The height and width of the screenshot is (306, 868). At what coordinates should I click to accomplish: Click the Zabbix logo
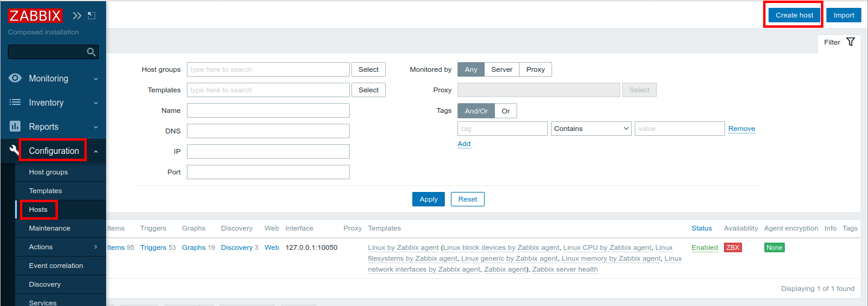(x=35, y=16)
